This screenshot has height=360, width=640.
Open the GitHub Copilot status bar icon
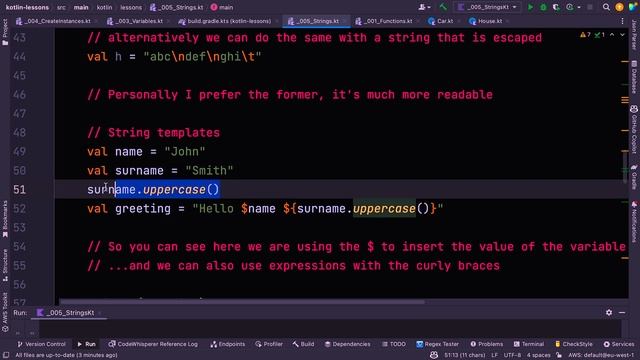434,355
